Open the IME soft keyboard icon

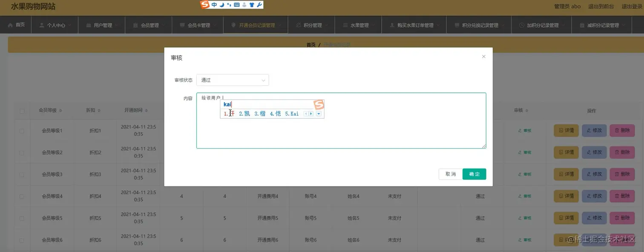tap(237, 5)
